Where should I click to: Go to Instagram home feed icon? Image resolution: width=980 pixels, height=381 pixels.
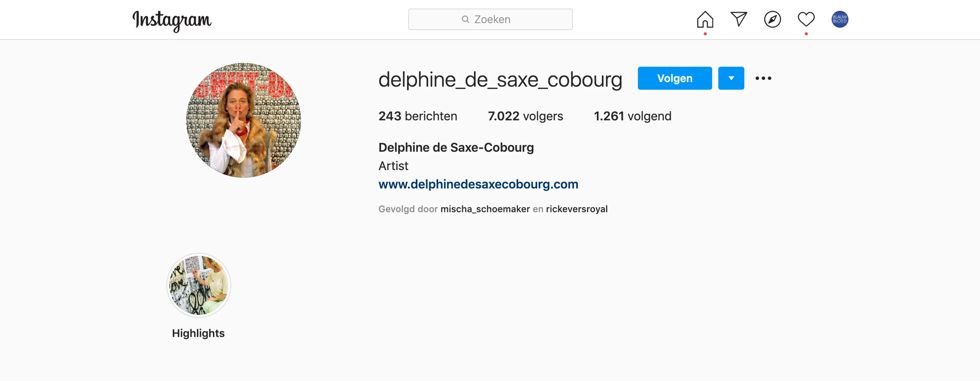[705, 19]
